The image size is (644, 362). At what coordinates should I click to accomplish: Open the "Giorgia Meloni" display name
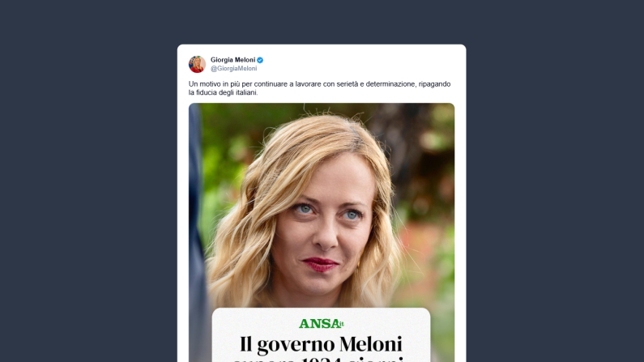[x=232, y=60]
